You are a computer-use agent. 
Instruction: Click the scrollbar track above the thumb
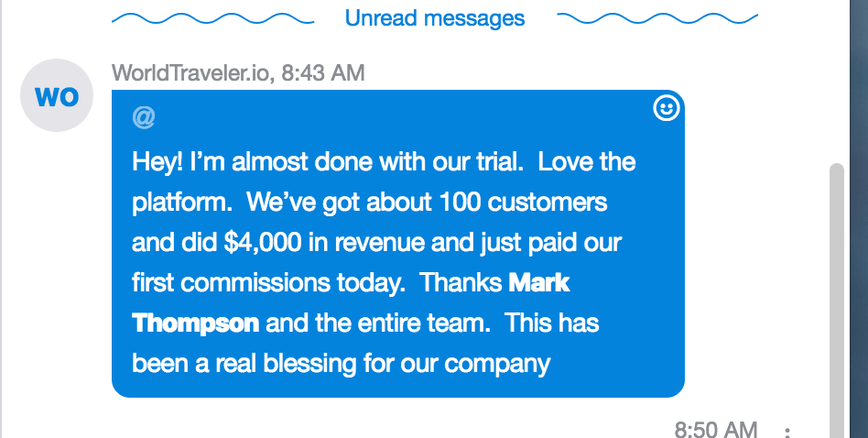tap(837, 83)
